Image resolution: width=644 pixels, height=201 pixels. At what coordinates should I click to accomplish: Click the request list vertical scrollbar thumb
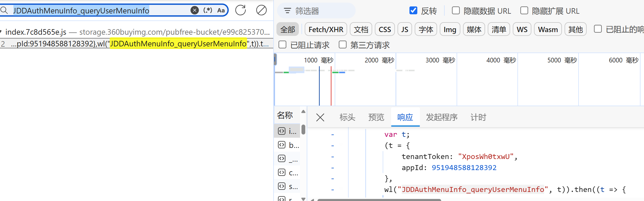point(303,130)
